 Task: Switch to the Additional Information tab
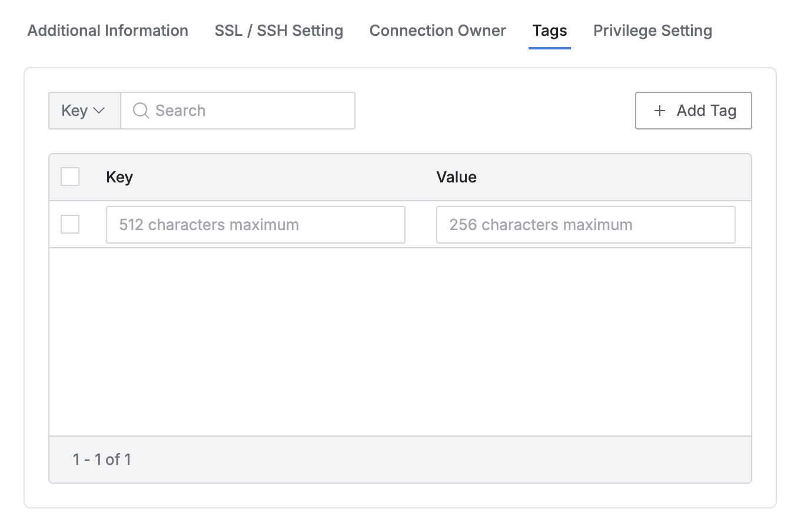coord(108,31)
